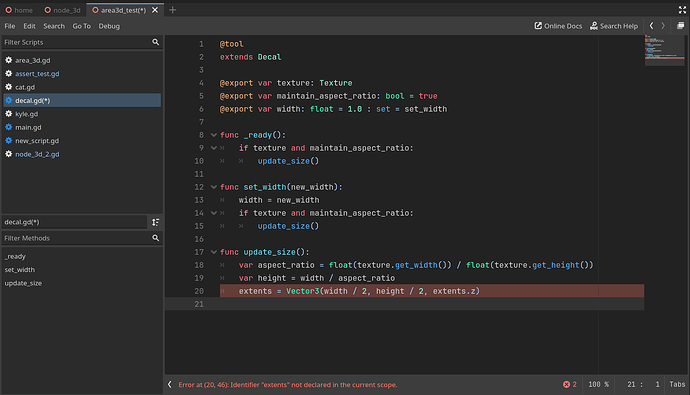Click the code minimap preview

click(664, 50)
